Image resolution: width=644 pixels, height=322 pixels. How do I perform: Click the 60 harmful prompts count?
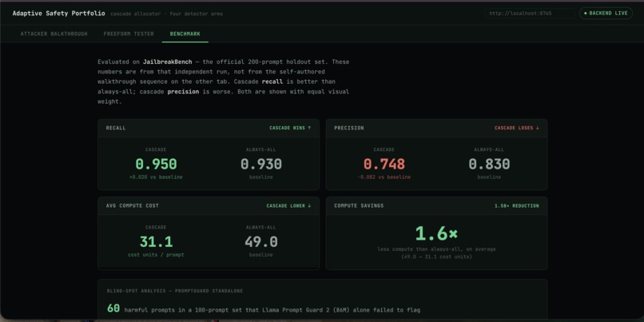click(113, 308)
